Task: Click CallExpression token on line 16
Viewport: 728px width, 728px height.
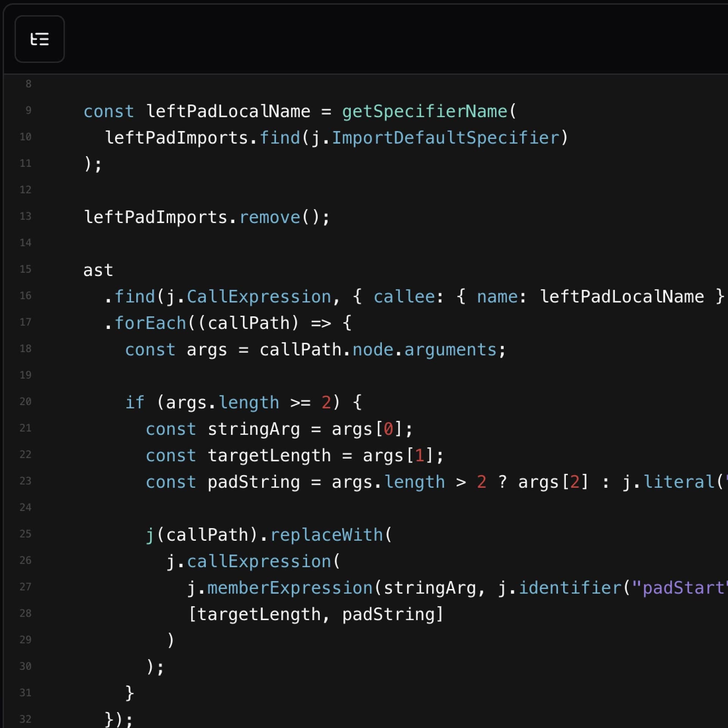Action: (259, 297)
